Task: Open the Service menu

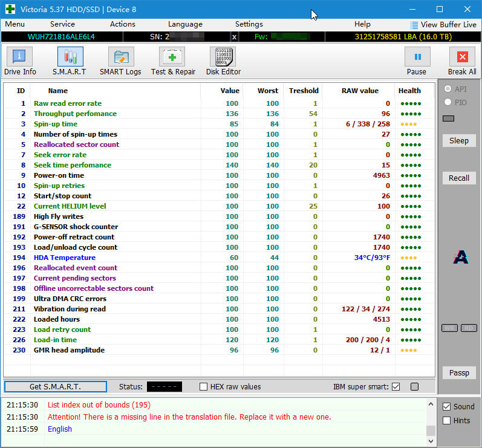Action: pyautogui.click(x=62, y=24)
